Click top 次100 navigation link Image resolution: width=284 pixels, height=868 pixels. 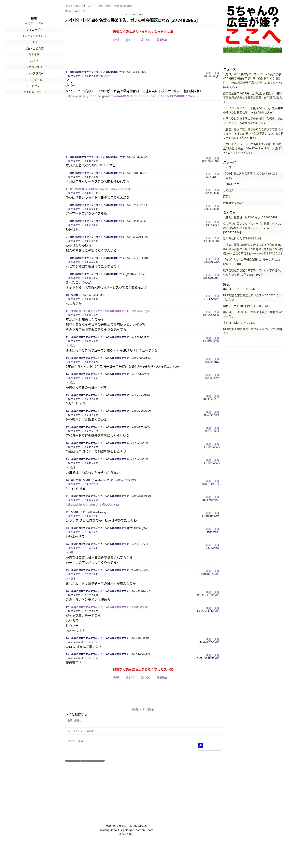point(145,40)
